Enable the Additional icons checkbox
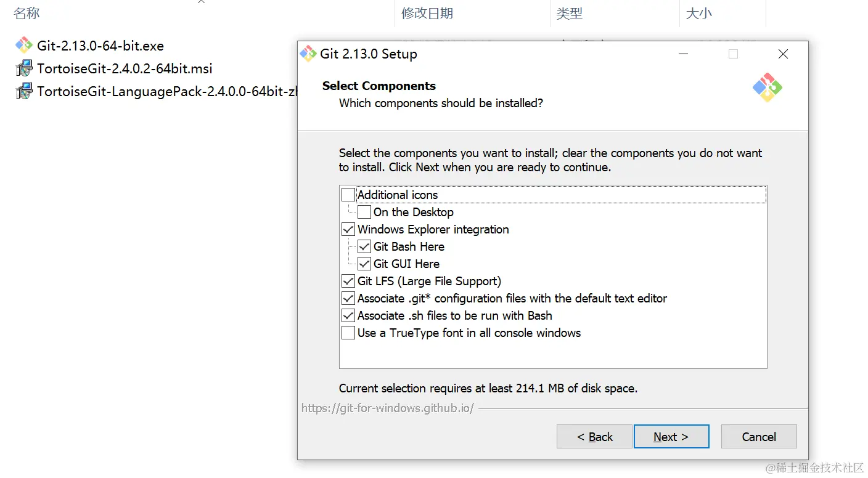 coord(348,195)
